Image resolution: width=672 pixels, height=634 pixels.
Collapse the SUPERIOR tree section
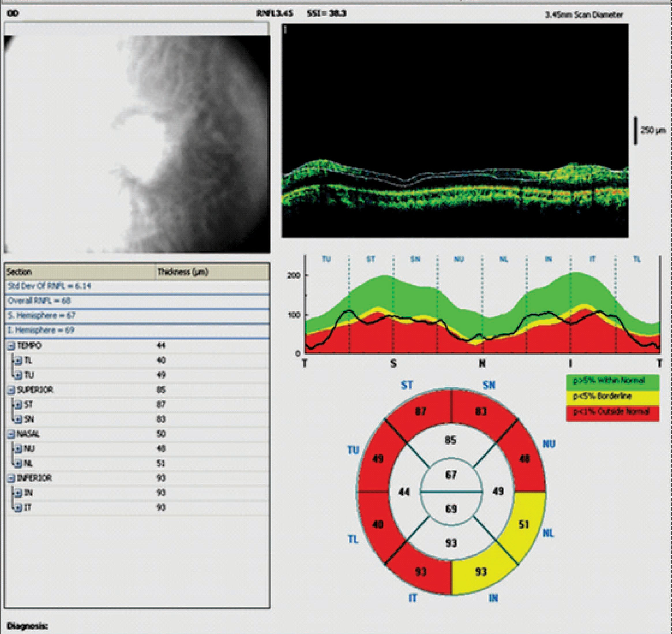(x=12, y=390)
